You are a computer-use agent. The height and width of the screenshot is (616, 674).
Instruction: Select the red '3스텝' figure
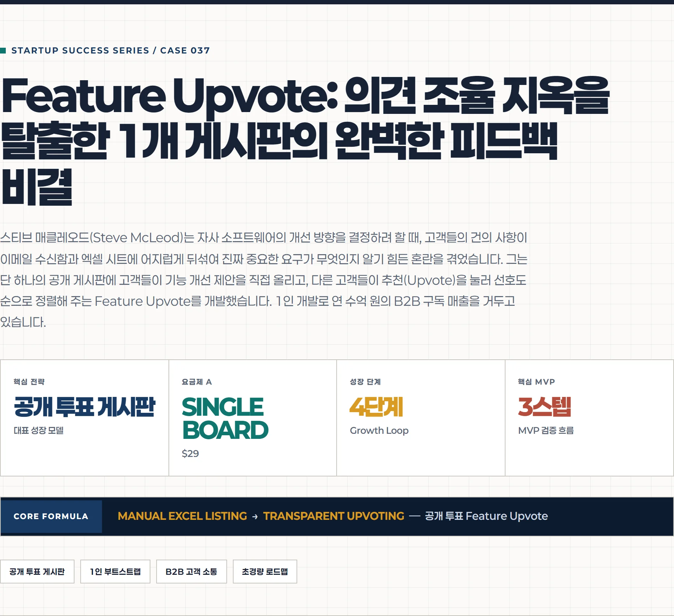(x=545, y=407)
